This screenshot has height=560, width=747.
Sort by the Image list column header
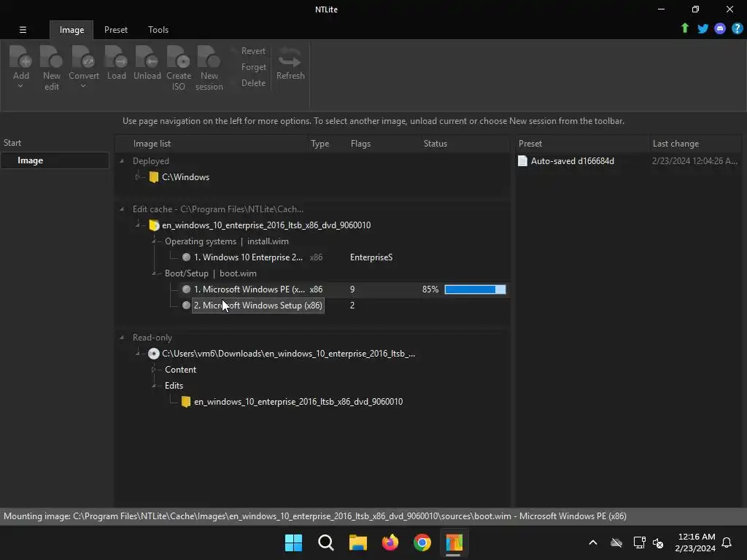212,144
